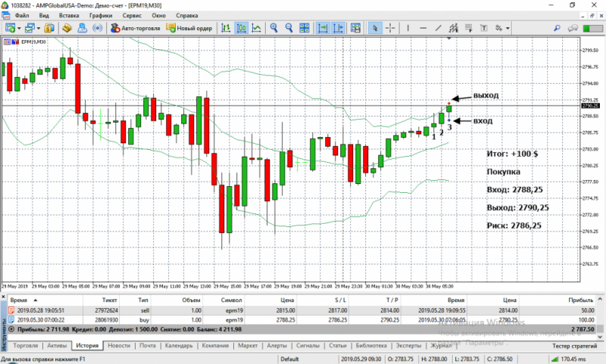Open the arrows objects tool icon
This screenshot has width=606, height=364.
coord(499,28)
